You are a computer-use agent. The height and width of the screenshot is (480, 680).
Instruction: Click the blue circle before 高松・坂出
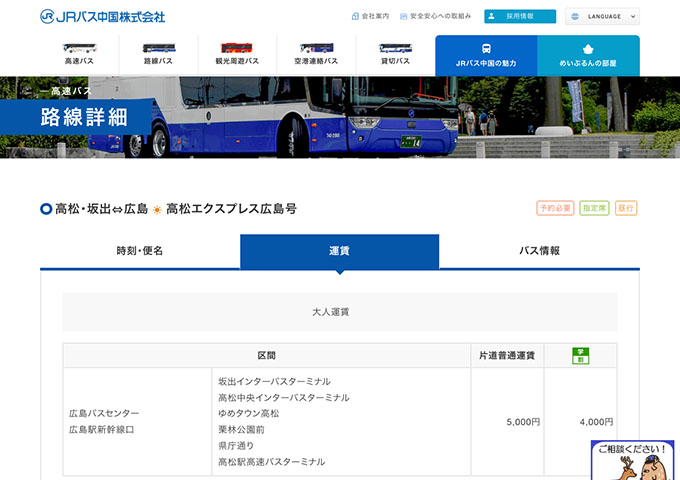pos(46,209)
